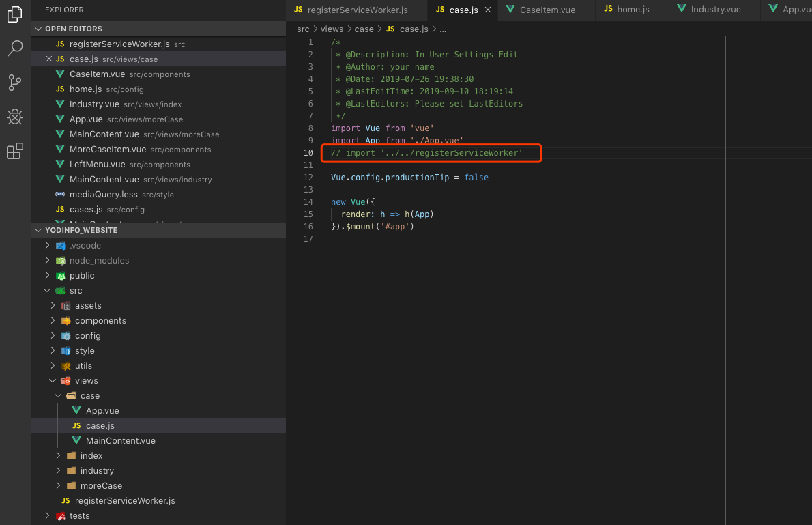This screenshot has width=812, height=525.
Task: Collapse the YODINFO_WEBSITE folder tree
Action: [x=39, y=230]
